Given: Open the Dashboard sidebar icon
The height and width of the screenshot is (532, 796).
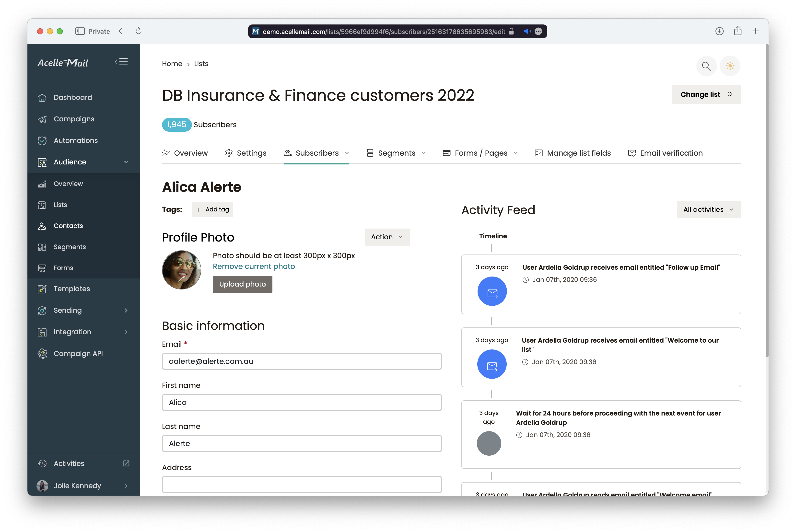Looking at the screenshot, I should pyautogui.click(x=42, y=97).
